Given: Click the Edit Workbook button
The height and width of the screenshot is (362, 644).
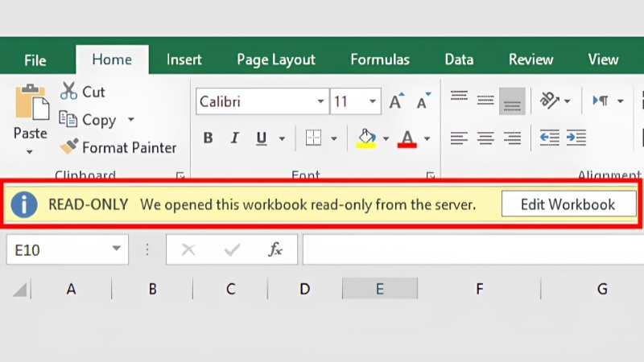Looking at the screenshot, I should [x=568, y=204].
